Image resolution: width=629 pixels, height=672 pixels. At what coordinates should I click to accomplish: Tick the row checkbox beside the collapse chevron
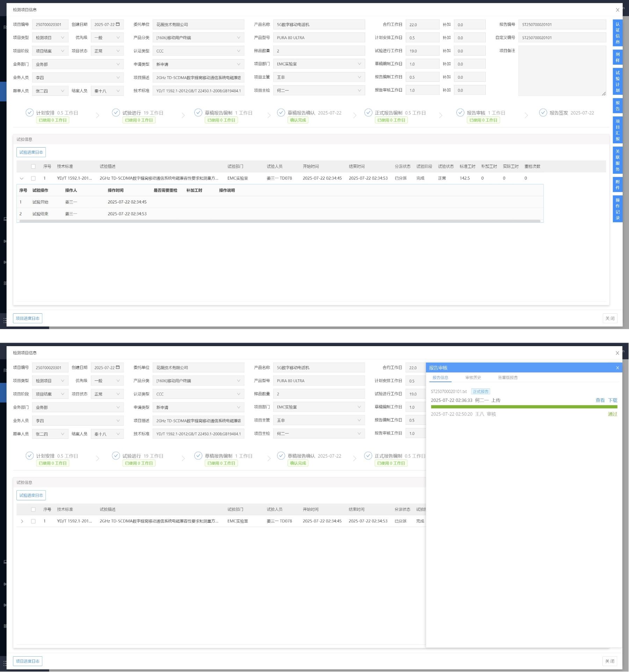click(33, 178)
